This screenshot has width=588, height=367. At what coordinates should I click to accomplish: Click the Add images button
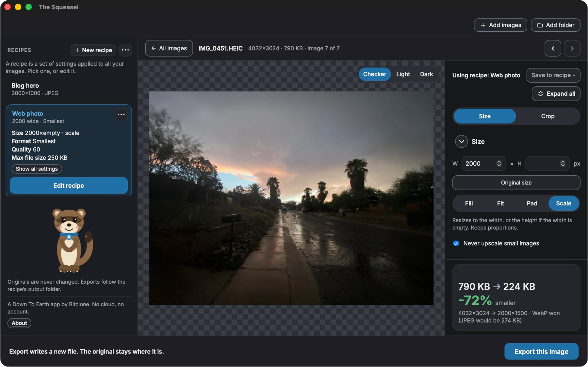click(500, 25)
